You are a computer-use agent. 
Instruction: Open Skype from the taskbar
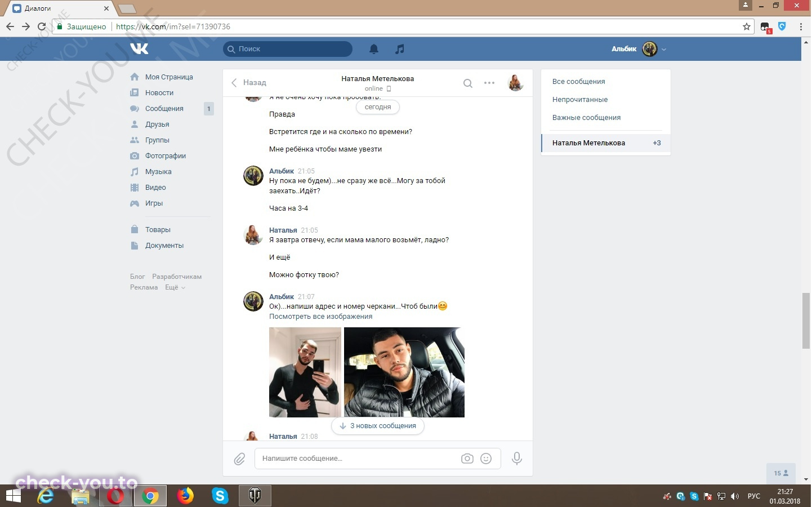[220, 496]
